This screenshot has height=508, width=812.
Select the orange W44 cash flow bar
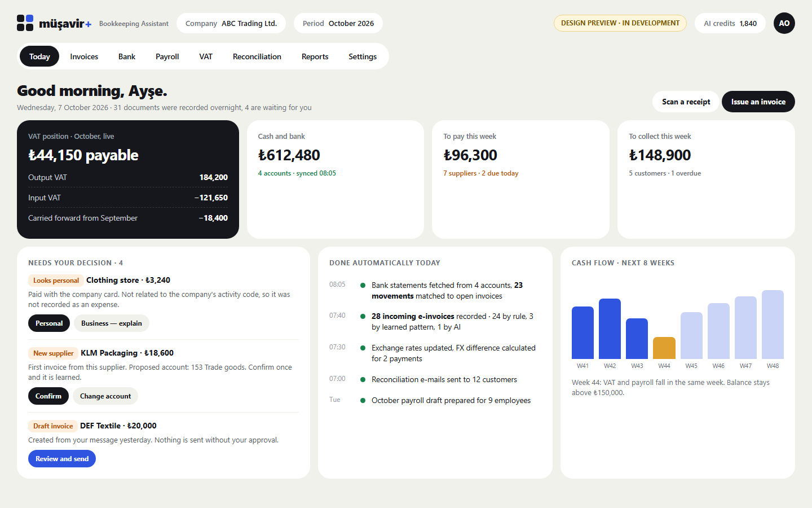click(x=664, y=348)
